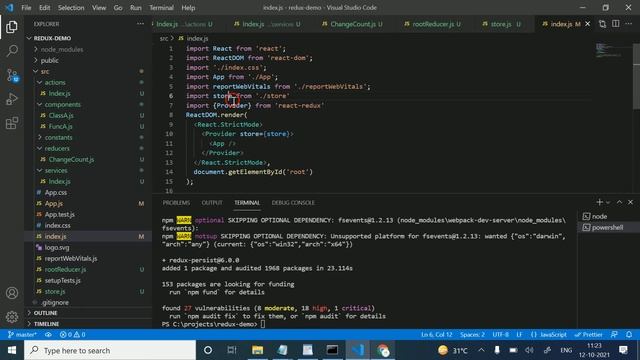Open FuncA.js in the explorer
The width and height of the screenshot is (640, 360).
click(x=88, y=126)
